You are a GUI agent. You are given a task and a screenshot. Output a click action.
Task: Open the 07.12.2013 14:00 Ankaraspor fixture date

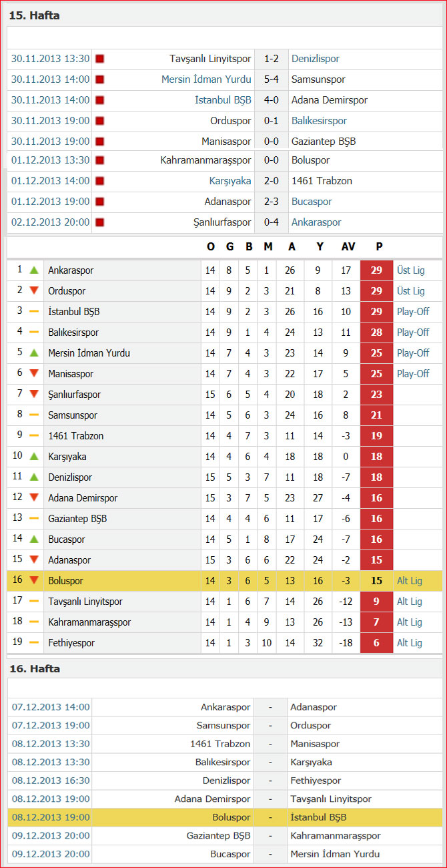(51, 707)
